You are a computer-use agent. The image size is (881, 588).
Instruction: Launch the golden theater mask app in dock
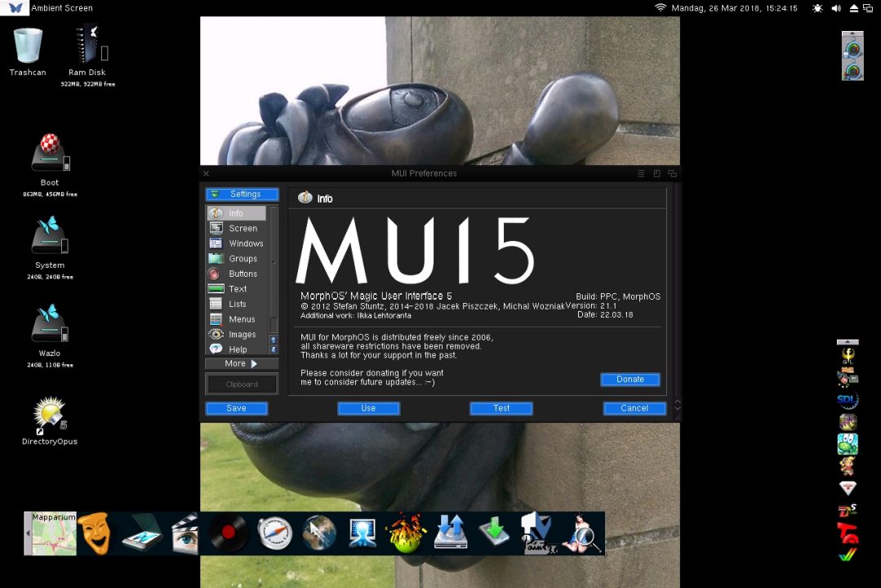tap(95, 533)
